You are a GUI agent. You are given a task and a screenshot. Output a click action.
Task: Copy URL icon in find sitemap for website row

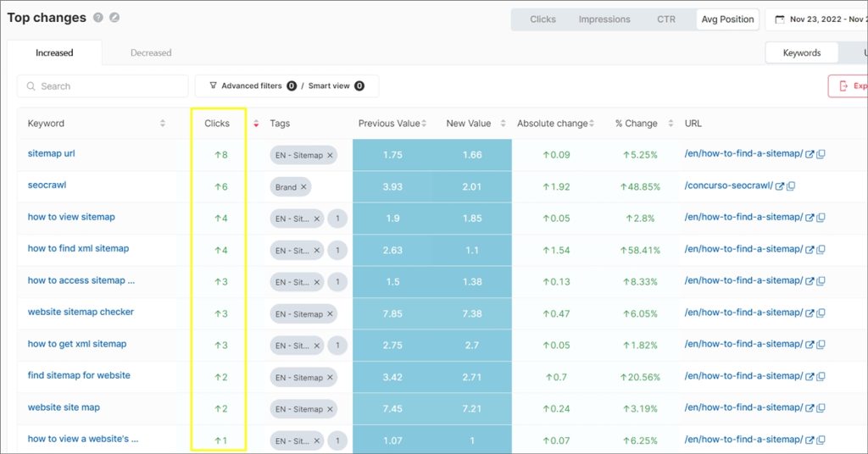pos(821,377)
